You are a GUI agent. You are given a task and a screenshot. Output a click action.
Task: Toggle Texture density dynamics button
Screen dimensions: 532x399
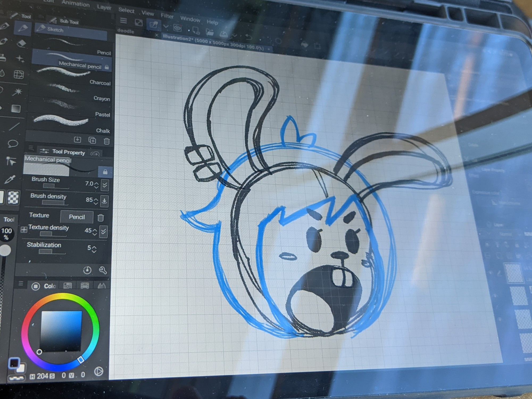coord(103,232)
